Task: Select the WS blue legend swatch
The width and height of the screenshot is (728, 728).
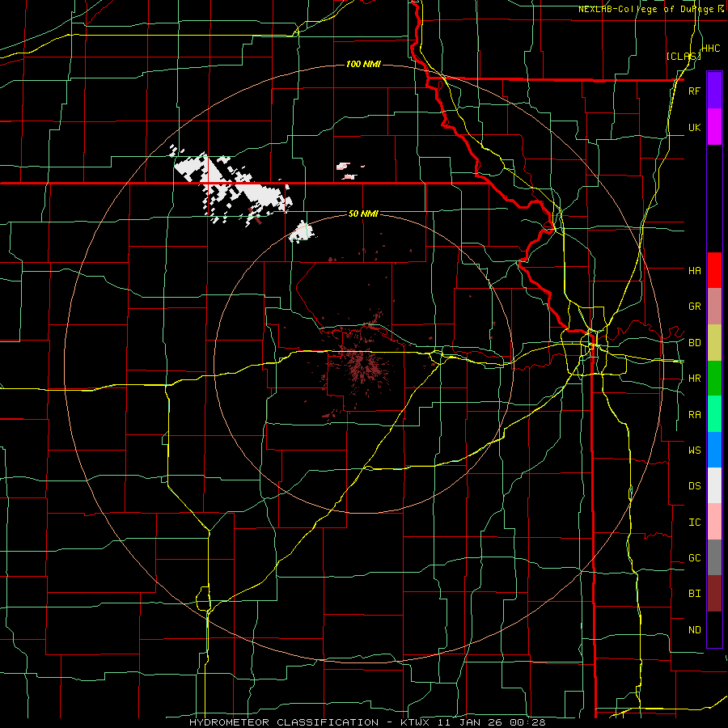Action: pos(714,450)
